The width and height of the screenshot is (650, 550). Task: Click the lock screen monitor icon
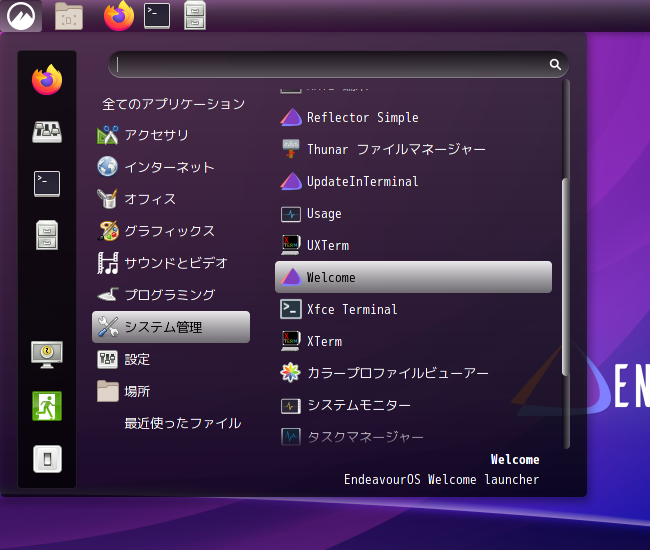[47, 354]
